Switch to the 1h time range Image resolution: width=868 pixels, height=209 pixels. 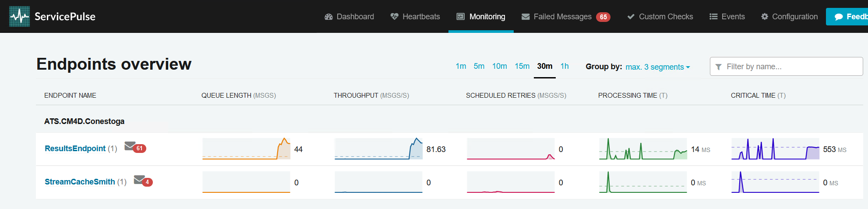point(565,66)
